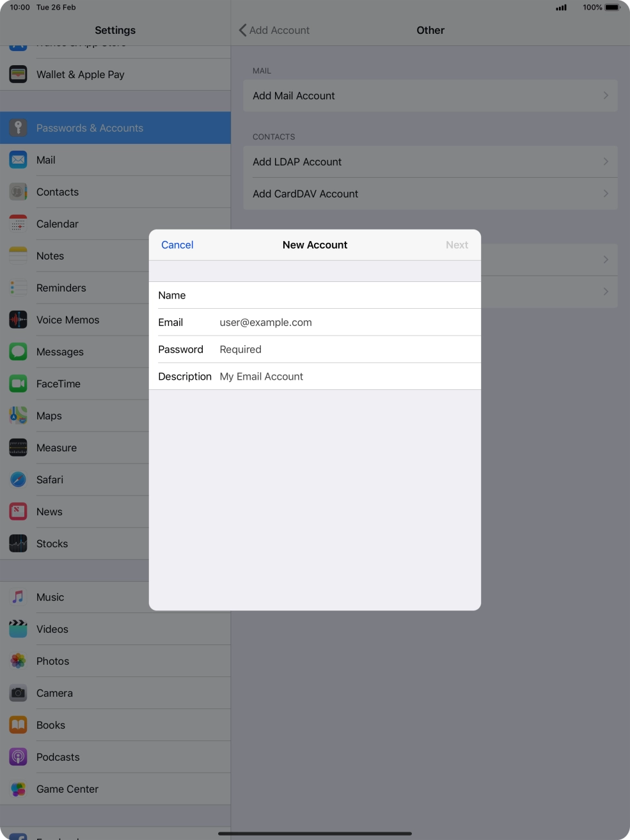Screen dimensions: 630x840
Task: Open Add LDAP Account chevron
Action: (x=605, y=162)
